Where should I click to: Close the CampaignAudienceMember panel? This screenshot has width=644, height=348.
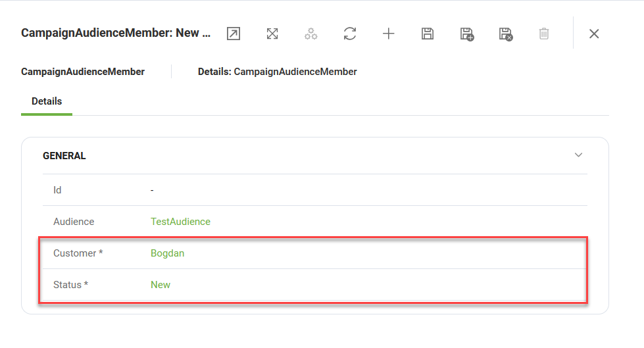(x=594, y=34)
